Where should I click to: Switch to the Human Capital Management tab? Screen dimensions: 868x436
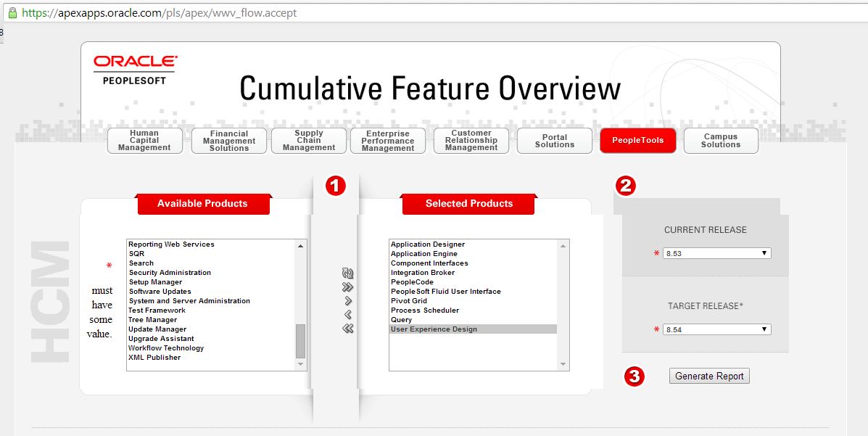click(144, 140)
